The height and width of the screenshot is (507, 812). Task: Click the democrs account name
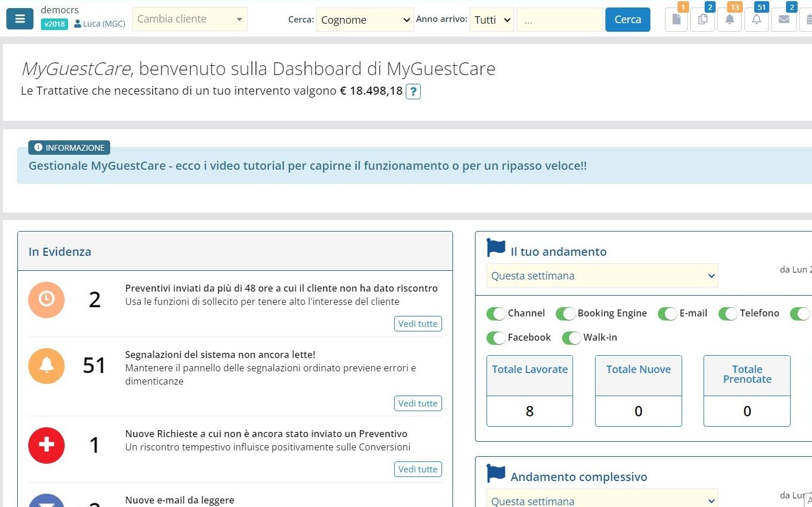[59, 10]
